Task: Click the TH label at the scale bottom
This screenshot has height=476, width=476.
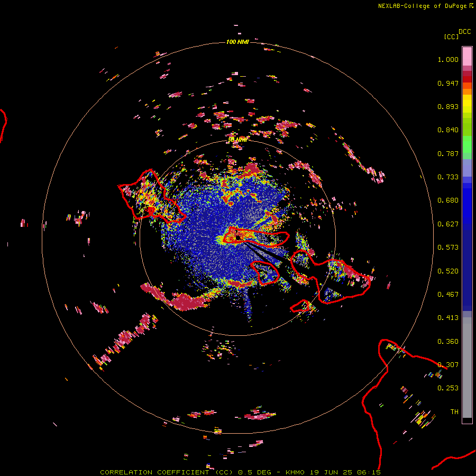Action: click(454, 412)
